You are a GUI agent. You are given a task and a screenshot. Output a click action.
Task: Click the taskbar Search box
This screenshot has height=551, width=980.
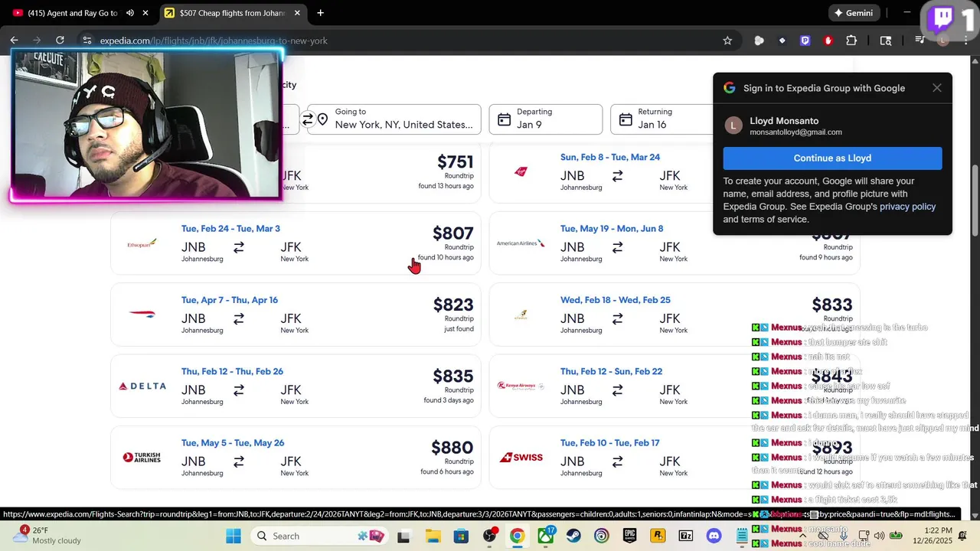pyautogui.click(x=321, y=536)
